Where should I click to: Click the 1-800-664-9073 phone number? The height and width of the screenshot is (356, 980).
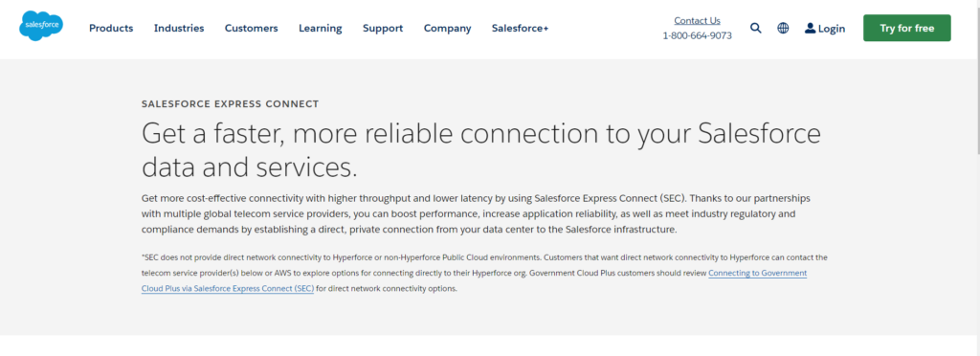(x=697, y=35)
